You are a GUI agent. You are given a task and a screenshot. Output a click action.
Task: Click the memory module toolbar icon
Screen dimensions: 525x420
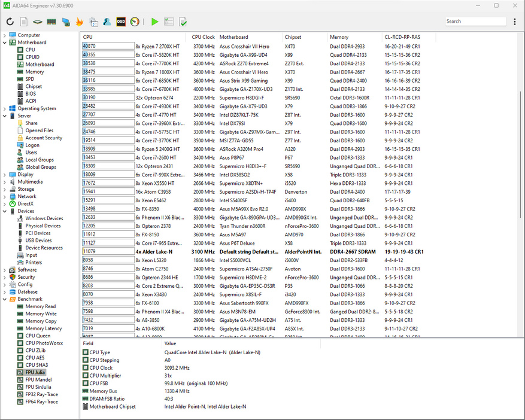[51, 22]
